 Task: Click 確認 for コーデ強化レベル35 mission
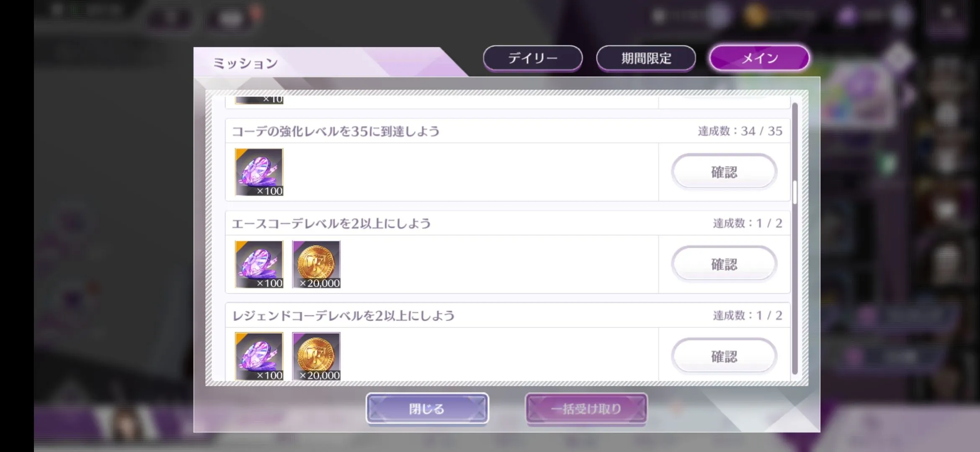724,172
